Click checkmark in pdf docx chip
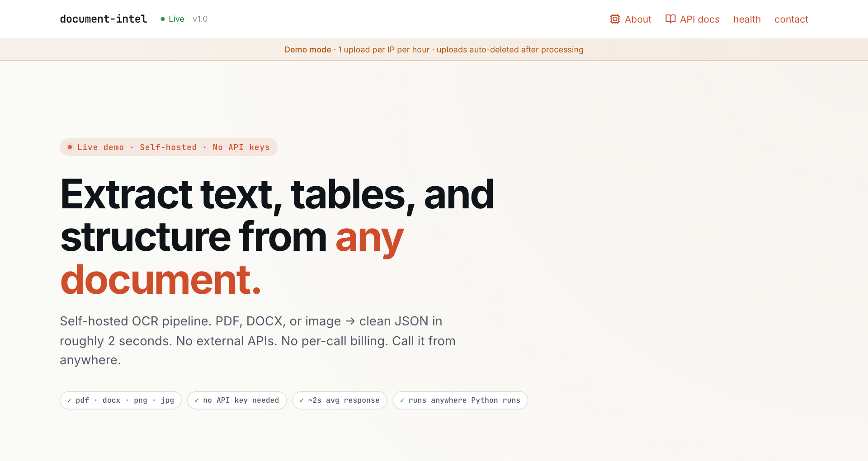Image resolution: width=868 pixels, height=461 pixels. pyautogui.click(x=69, y=400)
